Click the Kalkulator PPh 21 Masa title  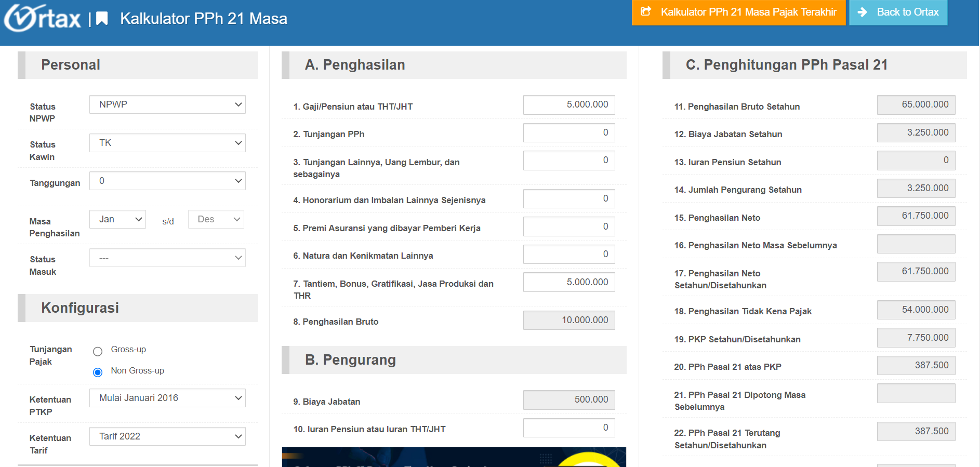click(x=204, y=19)
